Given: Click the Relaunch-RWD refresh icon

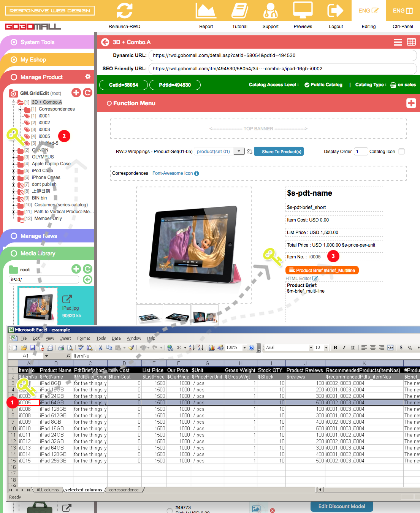Looking at the screenshot, I should [x=124, y=11].
